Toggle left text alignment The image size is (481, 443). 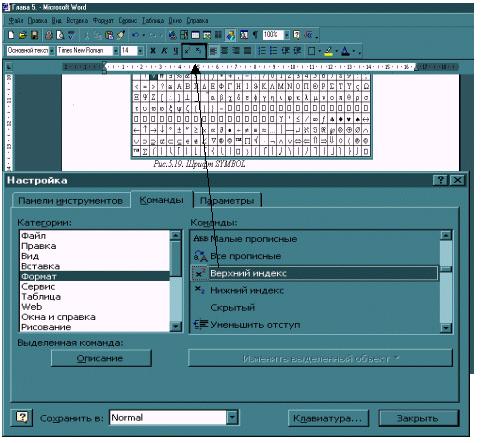click(x=214, y=51)
